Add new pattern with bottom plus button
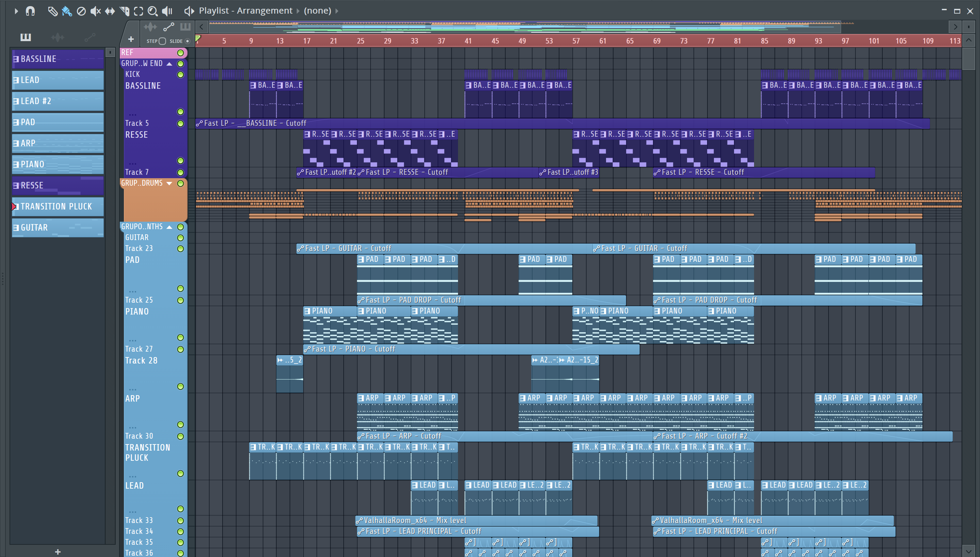This screenshot has height=557, width=980. (x=58, y=552)
